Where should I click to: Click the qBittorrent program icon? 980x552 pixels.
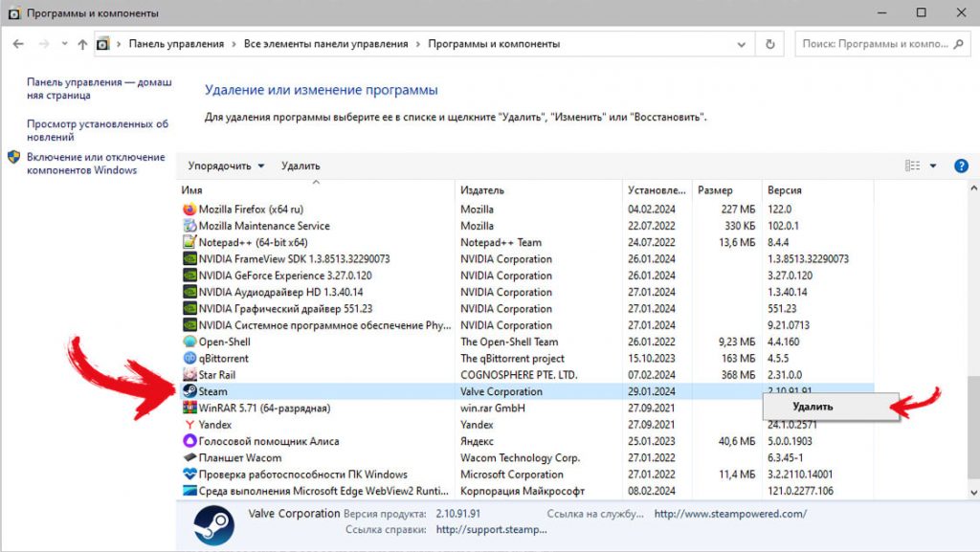coord(189,359)
